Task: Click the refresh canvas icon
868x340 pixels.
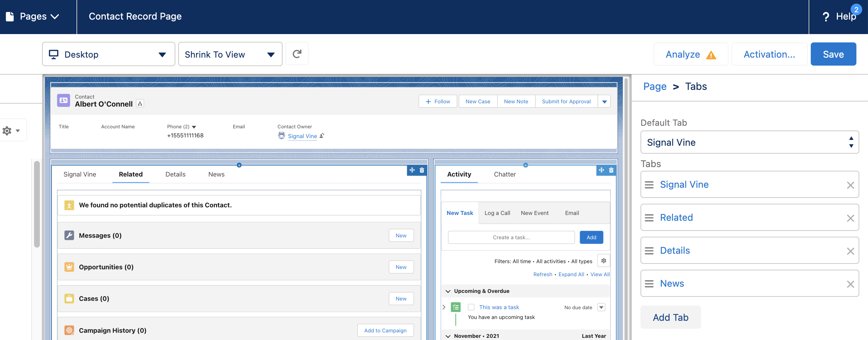Action: pyautogui.click(x=297, y=54)
